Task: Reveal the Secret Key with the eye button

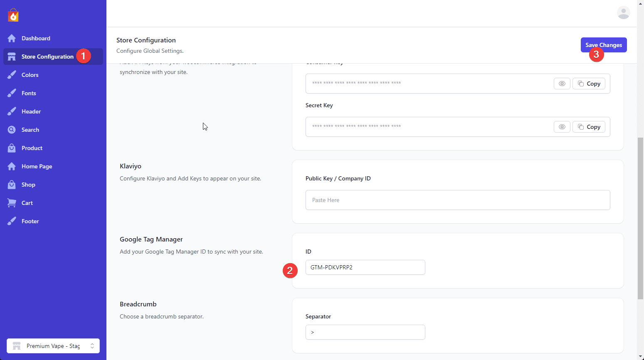Action: [562, 127]
